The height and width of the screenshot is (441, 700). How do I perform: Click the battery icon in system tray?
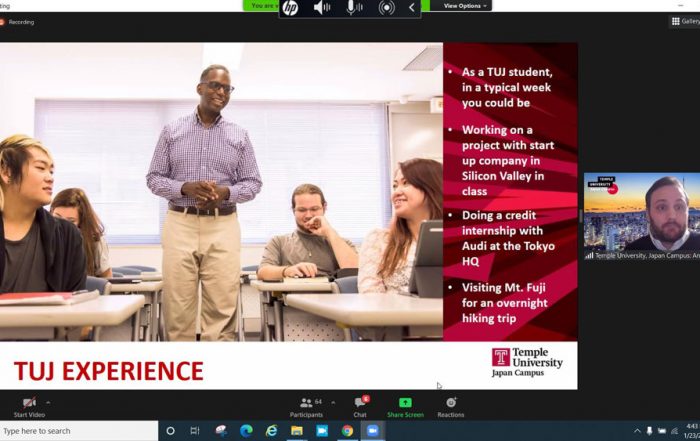662,431
